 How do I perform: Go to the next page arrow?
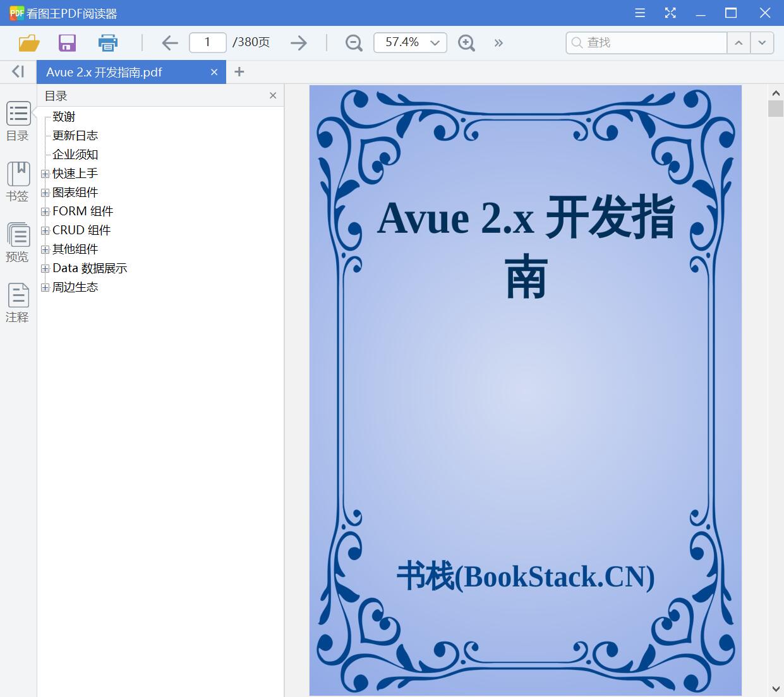pos(298,43)
